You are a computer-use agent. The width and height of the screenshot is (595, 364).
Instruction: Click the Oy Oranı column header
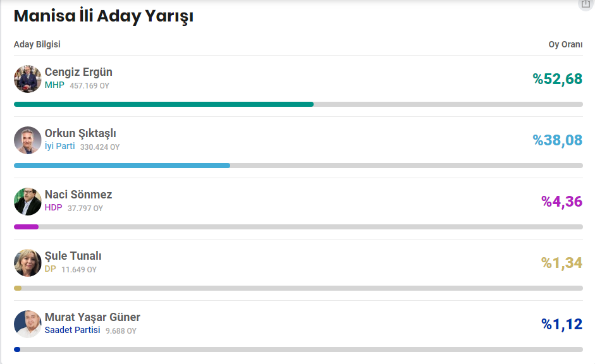[x=565, y=44]
